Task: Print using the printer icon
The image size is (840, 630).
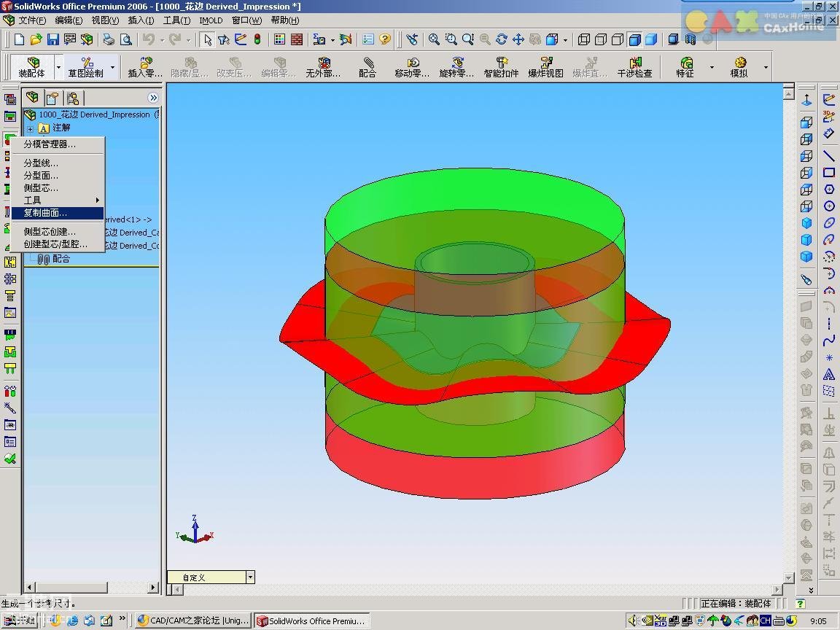Action: click(109, 39)
